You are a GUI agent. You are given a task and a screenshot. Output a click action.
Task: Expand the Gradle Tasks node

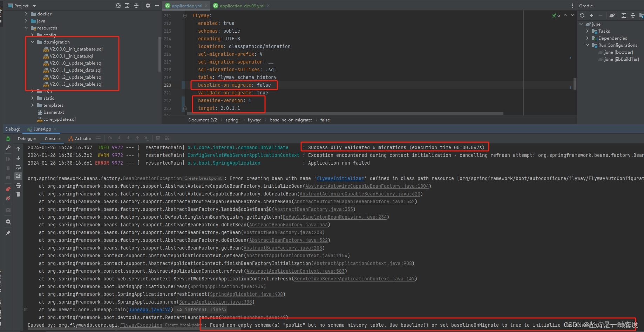point(588,31)
